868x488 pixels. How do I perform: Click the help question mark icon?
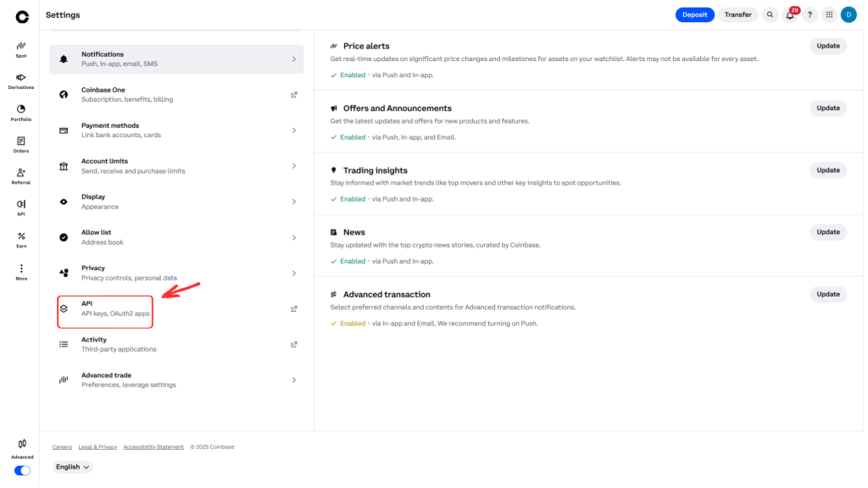pos(810,15)
